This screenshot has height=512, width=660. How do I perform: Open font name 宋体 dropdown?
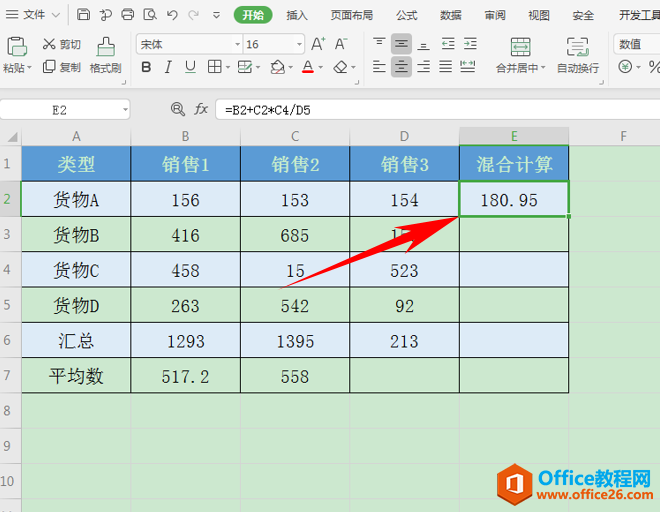tap(237, 44)
